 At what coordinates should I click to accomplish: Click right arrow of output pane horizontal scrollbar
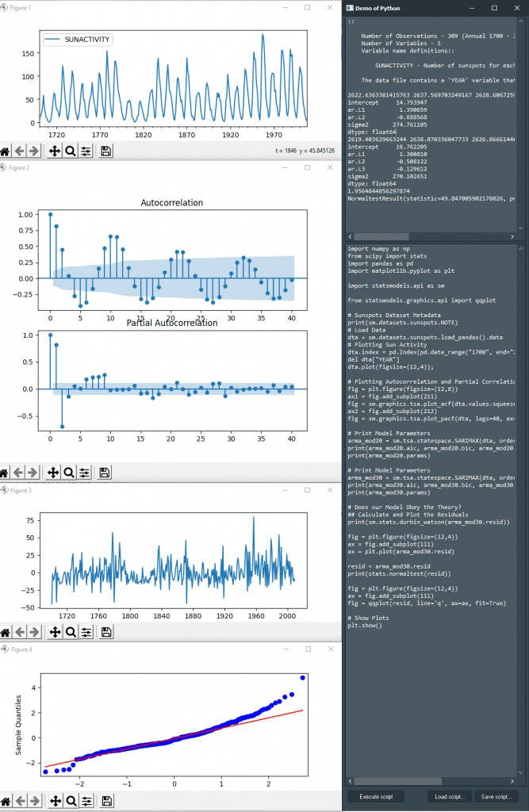[512, 236]
